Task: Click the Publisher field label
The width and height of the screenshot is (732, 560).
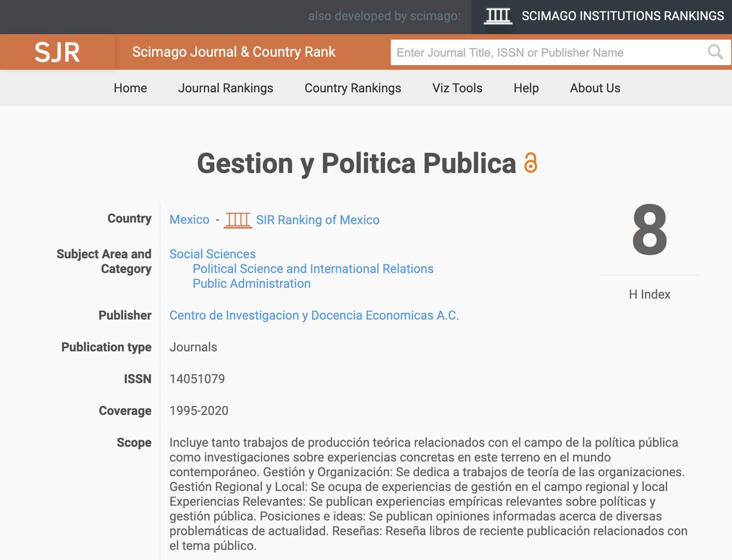Action: point(125,315)
